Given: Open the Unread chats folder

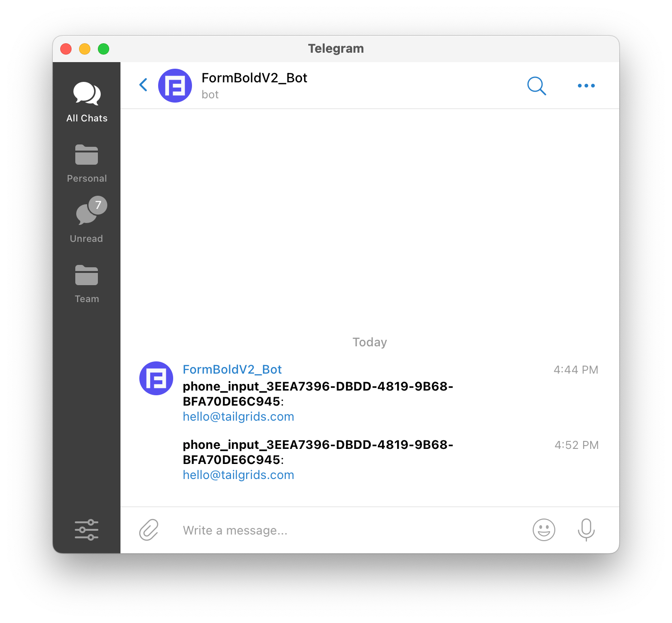Looking at the screenshot, I should pyautogui.click(x=87, y=220).
